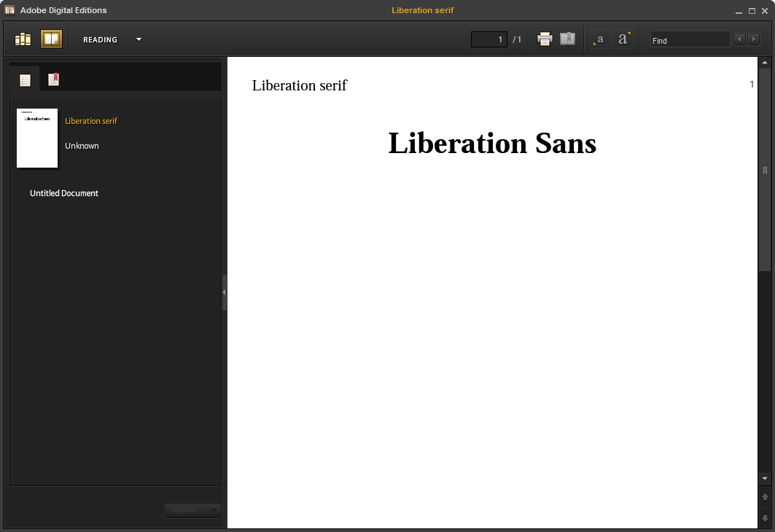Go to next page with bottom arrow
Image resolution: width=775 pixels, height=532 pixels.
coord(765,518)
